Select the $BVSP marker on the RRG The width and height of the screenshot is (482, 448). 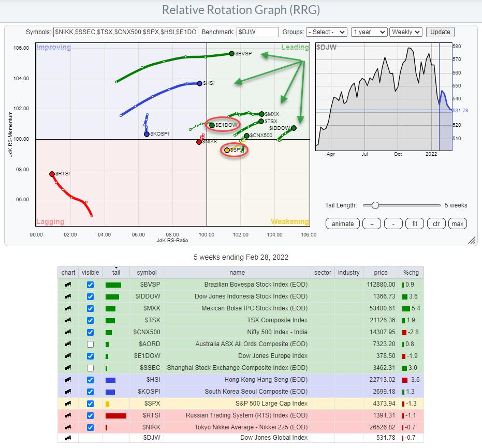(231, 53)
